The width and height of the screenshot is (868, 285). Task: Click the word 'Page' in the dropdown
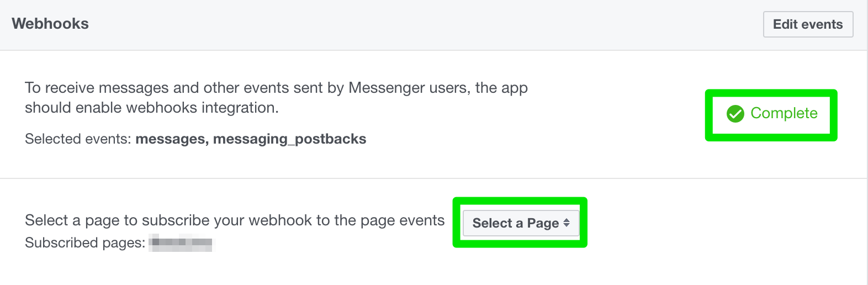coord(543,224)
